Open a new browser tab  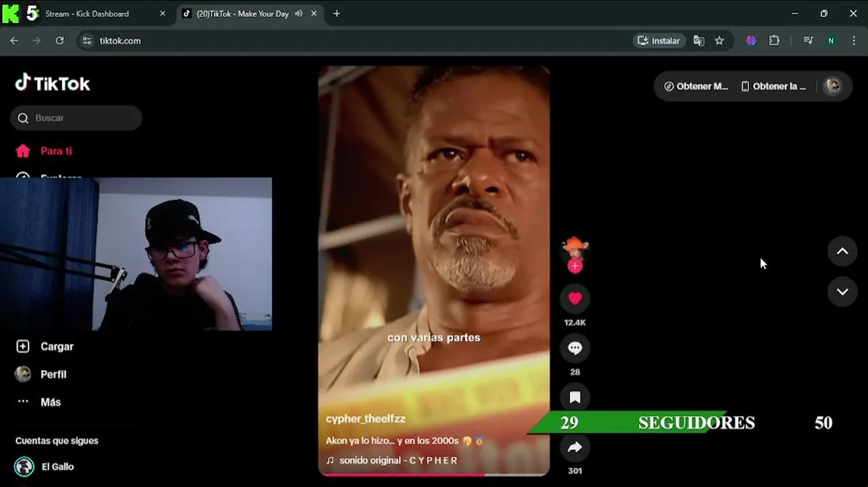337,14
